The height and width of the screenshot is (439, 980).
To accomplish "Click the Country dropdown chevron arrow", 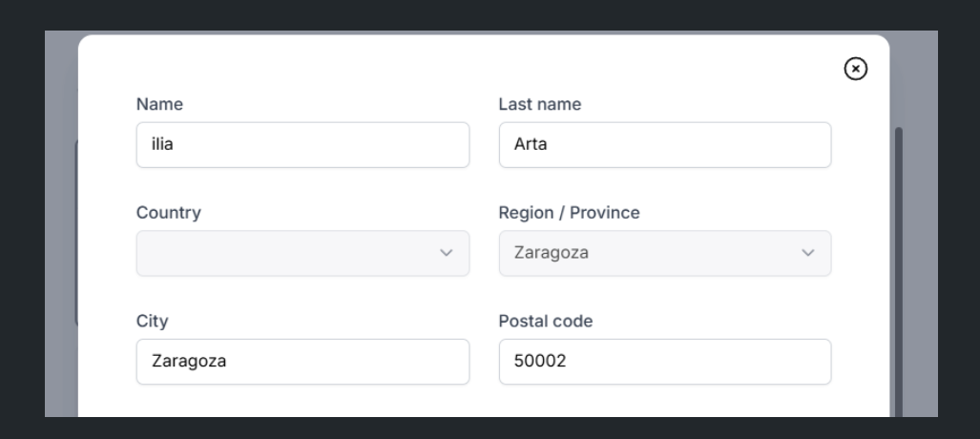I will coord(446,253).
